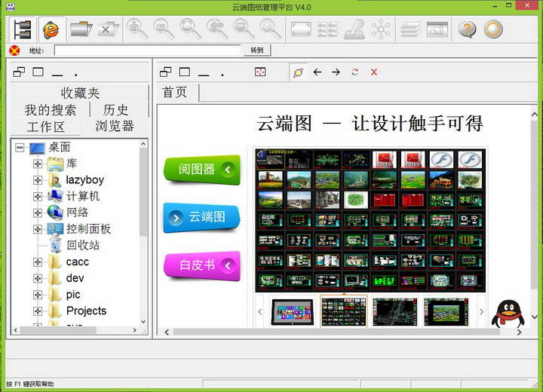Expand the Projects folder node
This screenshot has height=392, width=543.
click(37, 311)
